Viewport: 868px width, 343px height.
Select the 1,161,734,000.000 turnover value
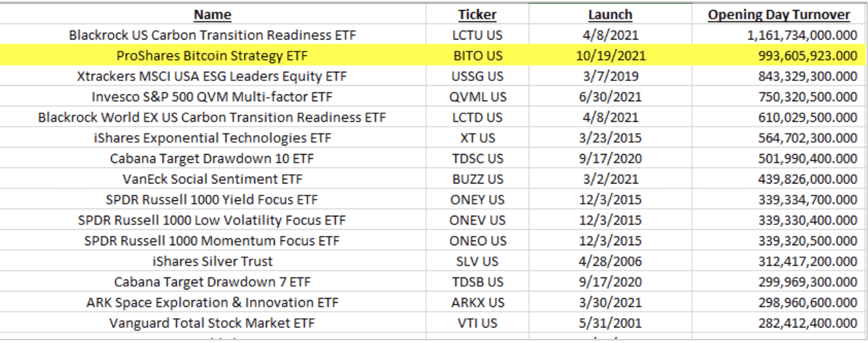(778, 35)
